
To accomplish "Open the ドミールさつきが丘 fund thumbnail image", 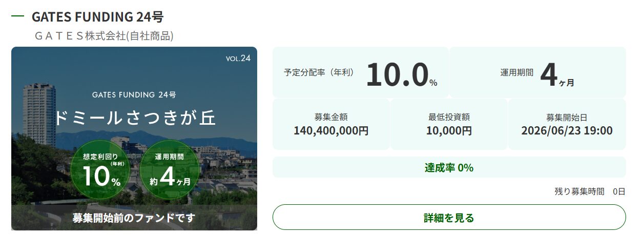I will coord(134,139).
